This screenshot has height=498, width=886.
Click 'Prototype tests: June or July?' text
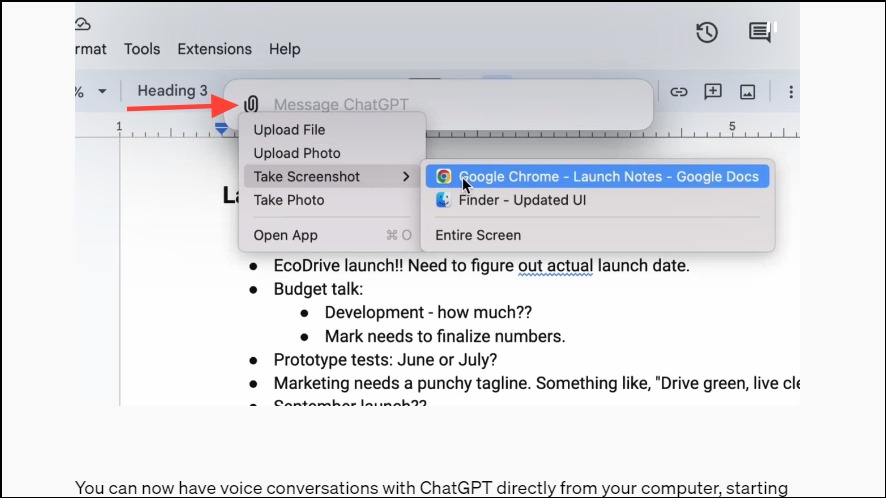click(x=385, y=360)
